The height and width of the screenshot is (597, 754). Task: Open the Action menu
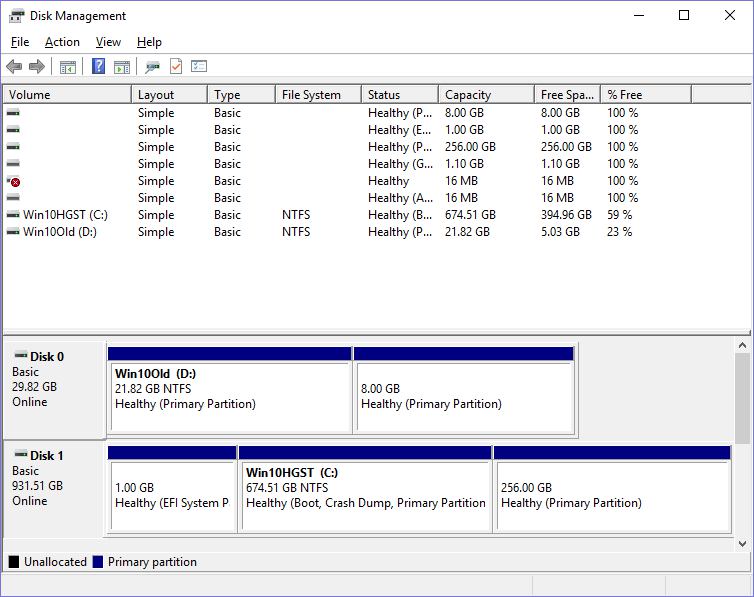62,42
